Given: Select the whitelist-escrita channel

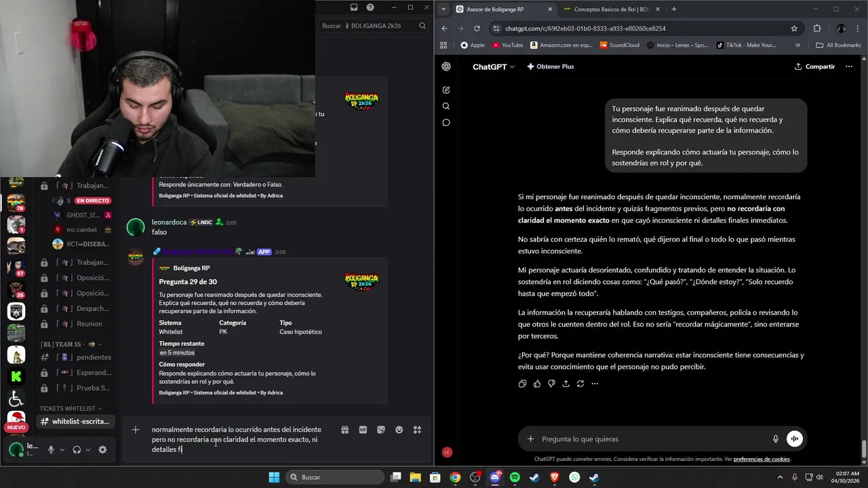Looking at the screenshot, I should pos(75,422).
